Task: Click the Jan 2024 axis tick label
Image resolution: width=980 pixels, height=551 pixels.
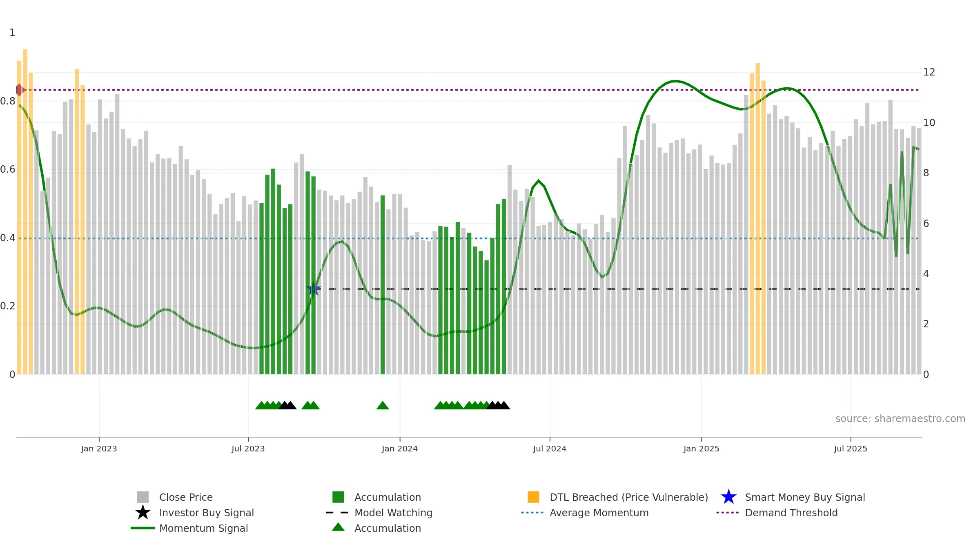Action: tap(400, 449)
